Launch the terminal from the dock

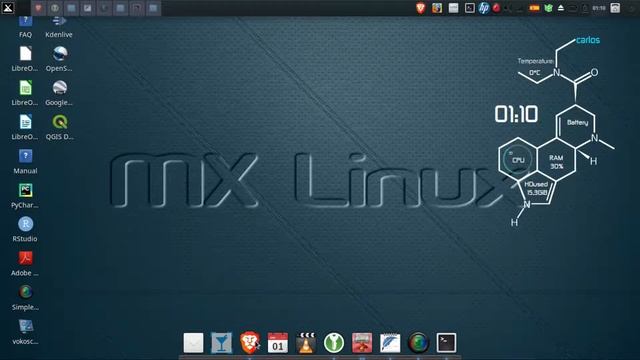tap(447, 342)
